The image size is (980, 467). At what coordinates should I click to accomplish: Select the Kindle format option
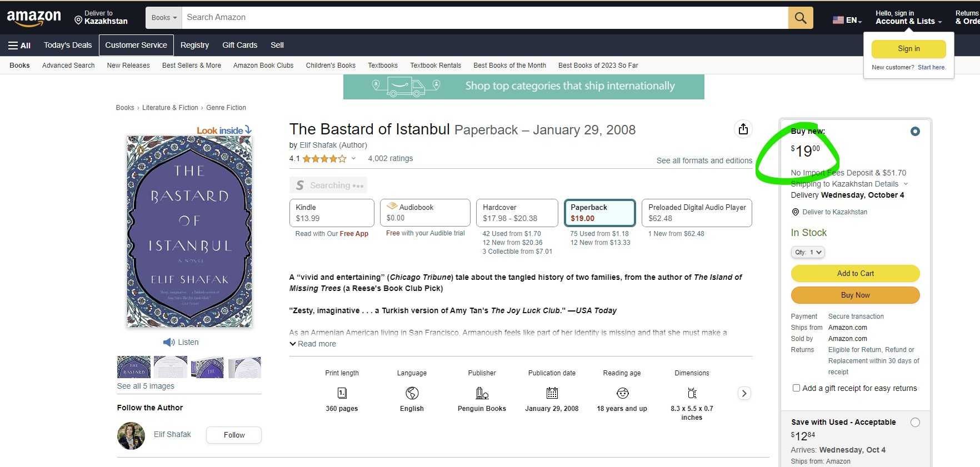coord(332,213)
